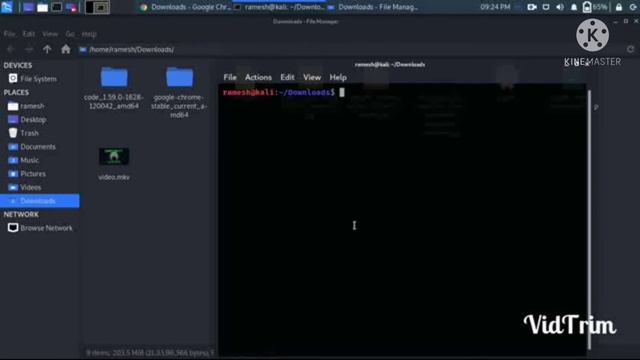This screenshot has width=640, height=360.
Task: Go back using the back arrow
Action: pyautogui.click(x=11, y=49)
